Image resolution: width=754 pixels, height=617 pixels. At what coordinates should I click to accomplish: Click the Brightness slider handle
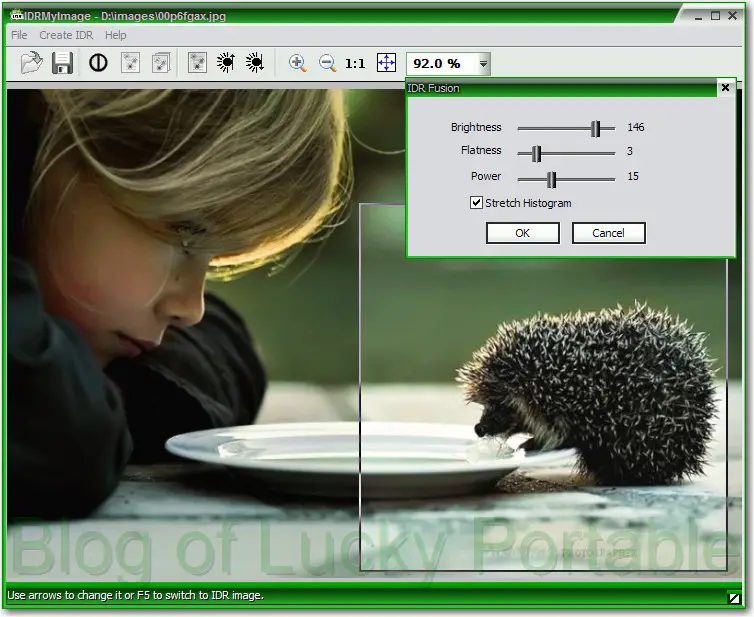click(x=595, y=128)
